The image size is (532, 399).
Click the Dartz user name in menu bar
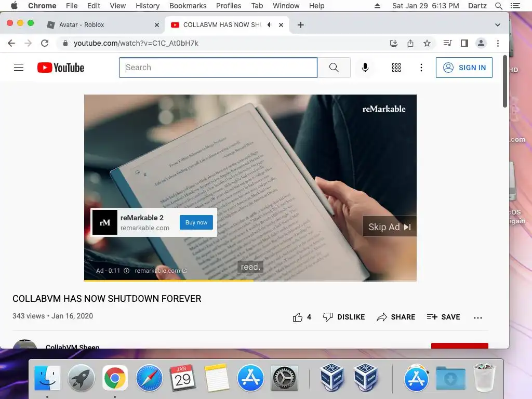click(x=477, y=6)
